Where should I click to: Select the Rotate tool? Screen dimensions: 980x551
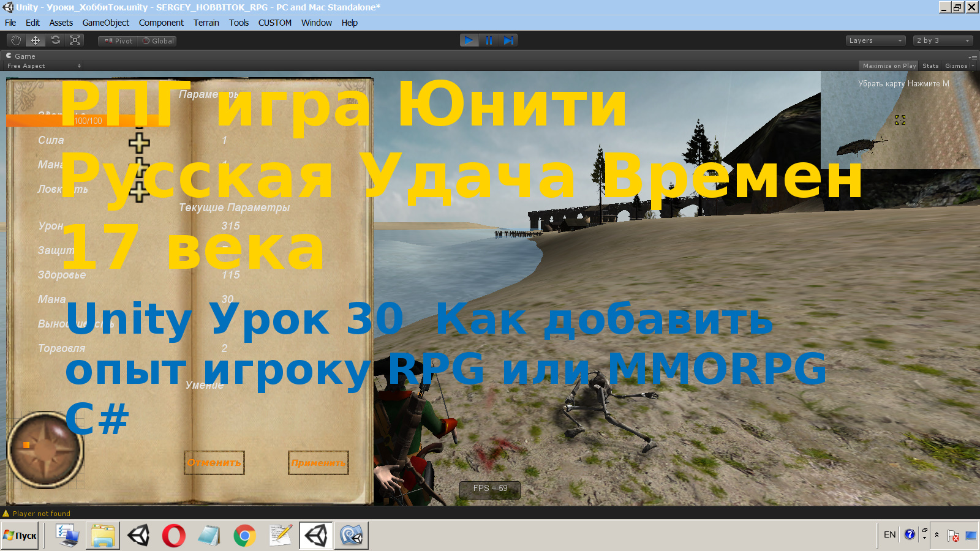(x=56, y=40)
